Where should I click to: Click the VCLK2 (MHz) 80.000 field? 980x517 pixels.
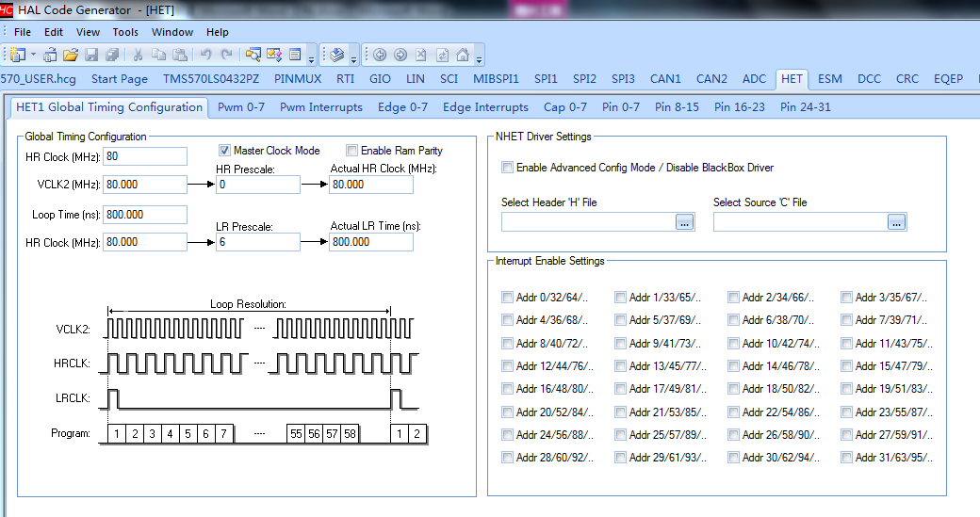(x=145, y=185)
